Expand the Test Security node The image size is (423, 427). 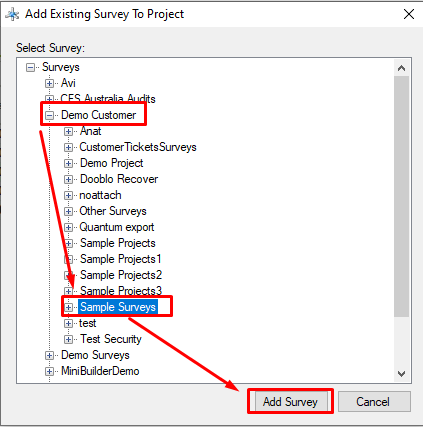point(68,339)
